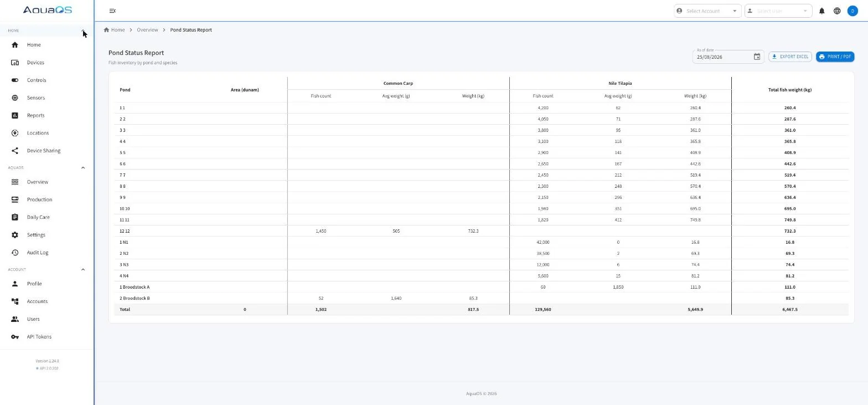Open Devices via its sidebar icon

[15, 63]
